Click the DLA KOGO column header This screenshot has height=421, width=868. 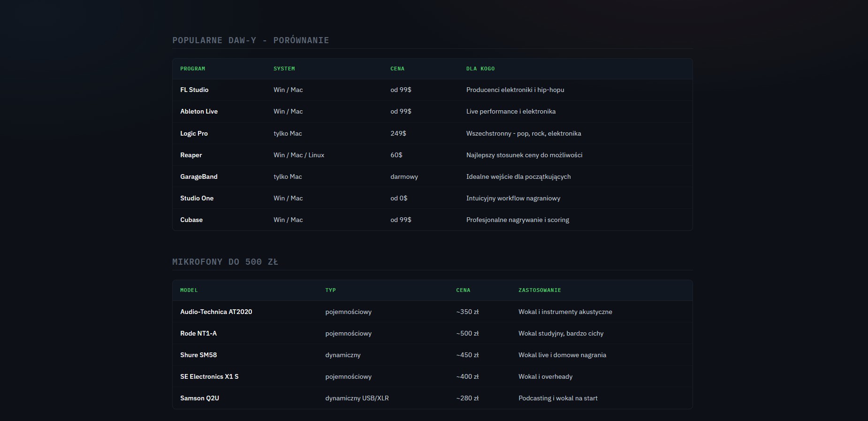coord(480,69)
